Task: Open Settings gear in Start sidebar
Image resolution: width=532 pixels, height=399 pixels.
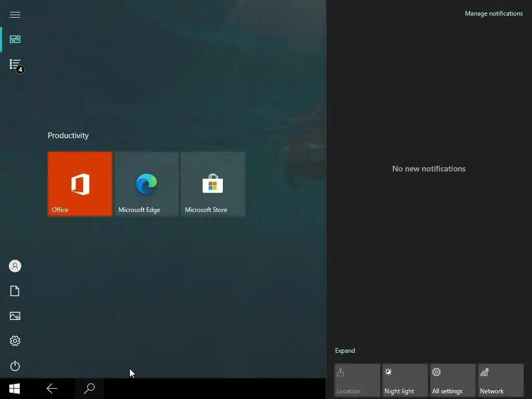Action: coord(15,341)
